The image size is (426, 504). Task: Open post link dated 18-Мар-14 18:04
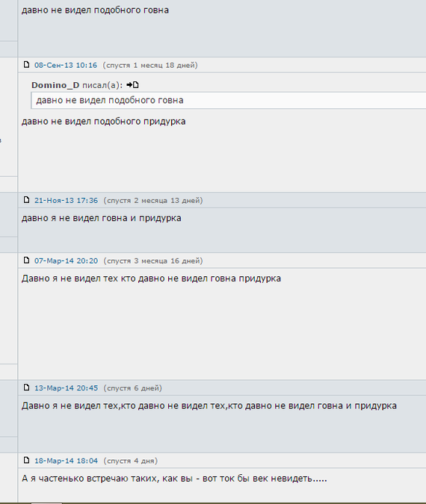pos(66,461)
